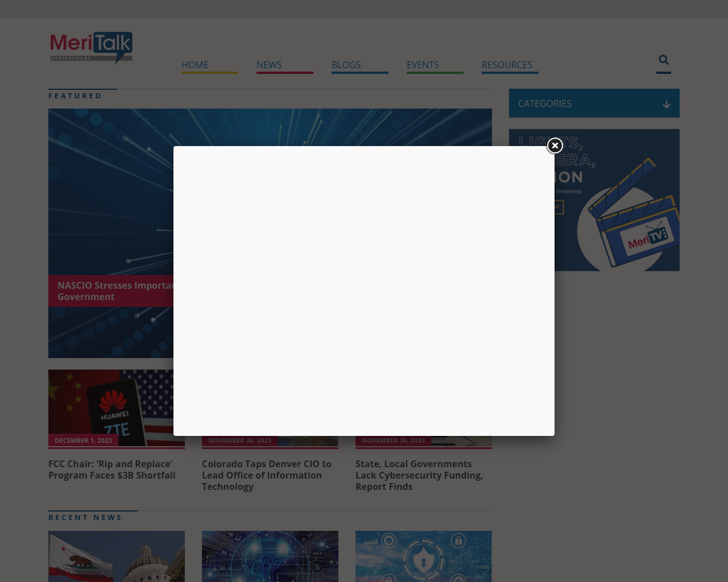
Task: Open the search magnifier icon
Action: [x=664, y=60]
